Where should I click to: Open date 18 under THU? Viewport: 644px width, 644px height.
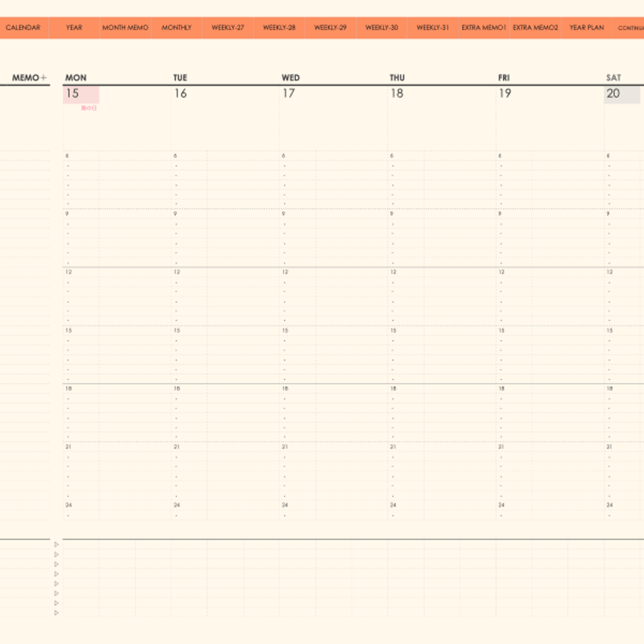(397, 94)
